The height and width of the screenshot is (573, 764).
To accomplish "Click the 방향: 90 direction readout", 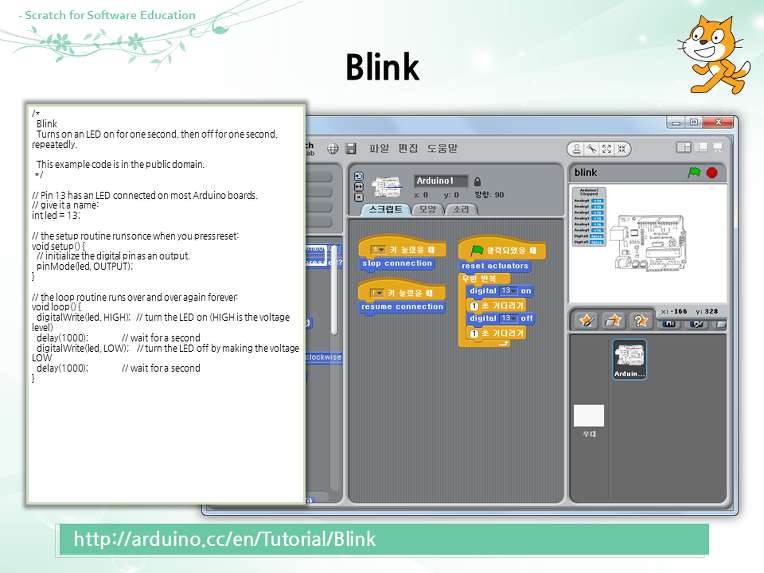I will point(490,195).
